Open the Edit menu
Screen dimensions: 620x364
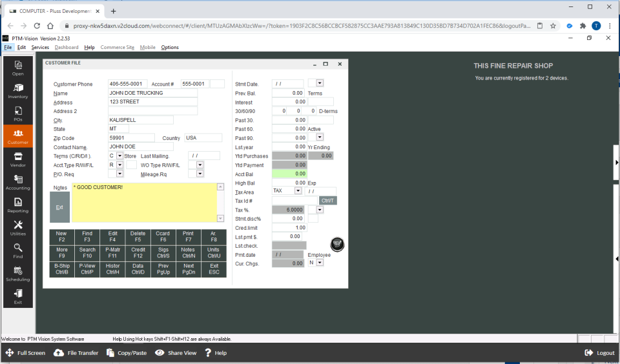21,47
